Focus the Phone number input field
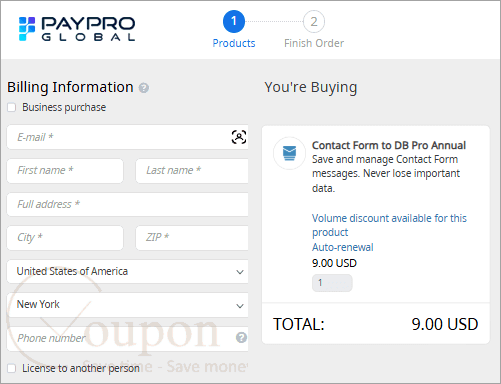 coord(127,338)
